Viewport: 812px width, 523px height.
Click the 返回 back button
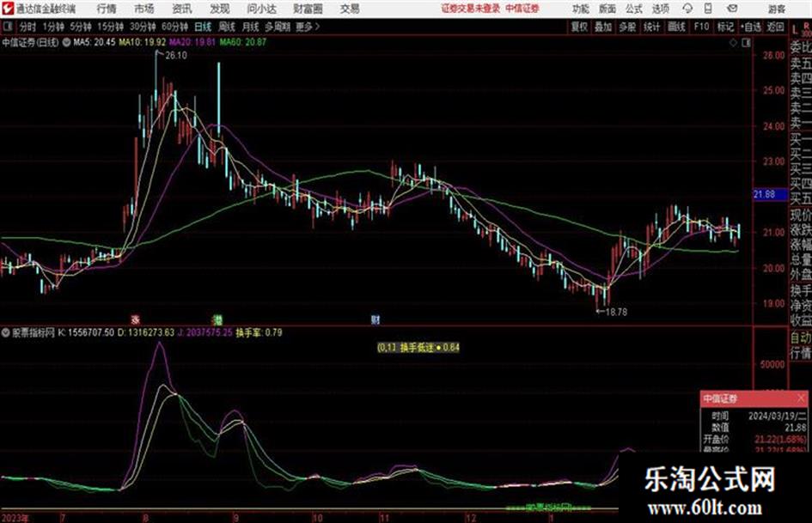coord(775,27)
